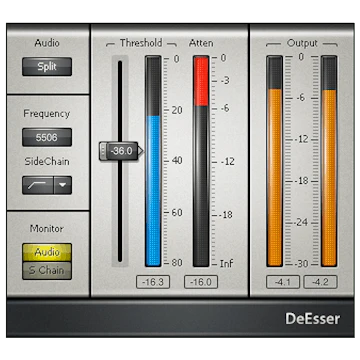Open the SideChain filter type dropdown arrow
Screen dimensions: 360x360
63,185
